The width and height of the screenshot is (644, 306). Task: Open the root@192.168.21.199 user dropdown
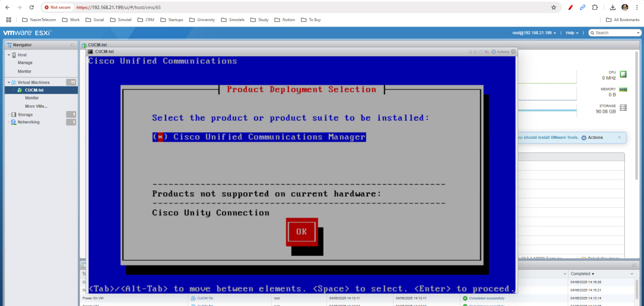coord(534,33)
